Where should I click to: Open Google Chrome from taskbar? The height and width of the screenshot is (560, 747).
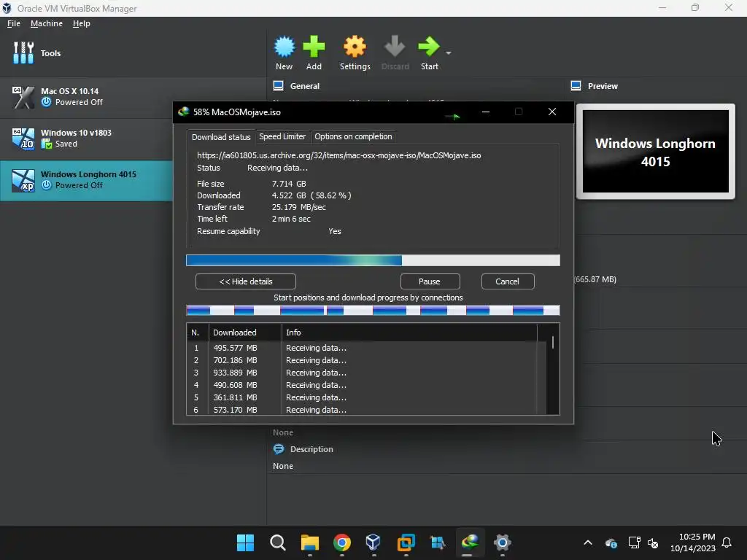pyautogui.click(x=341, y=542)
